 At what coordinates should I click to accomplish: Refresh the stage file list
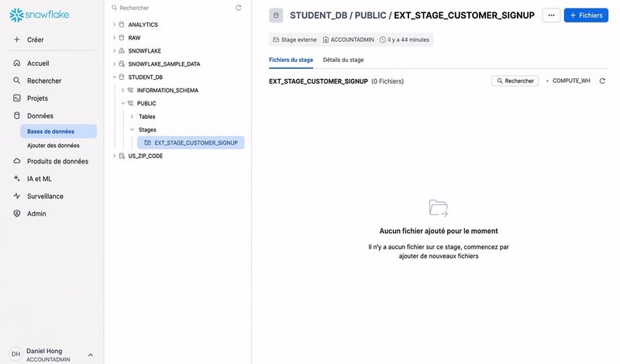click(x=602, y=81)
